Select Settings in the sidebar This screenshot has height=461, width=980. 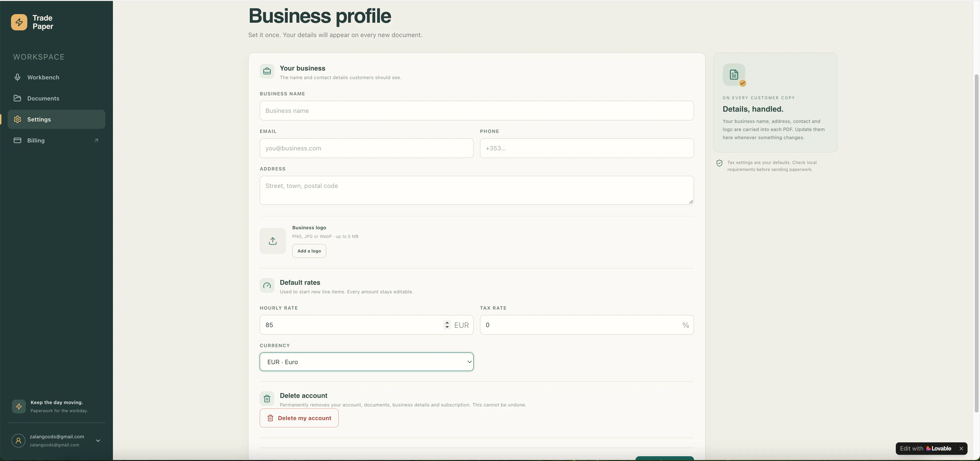coord(56,119)
